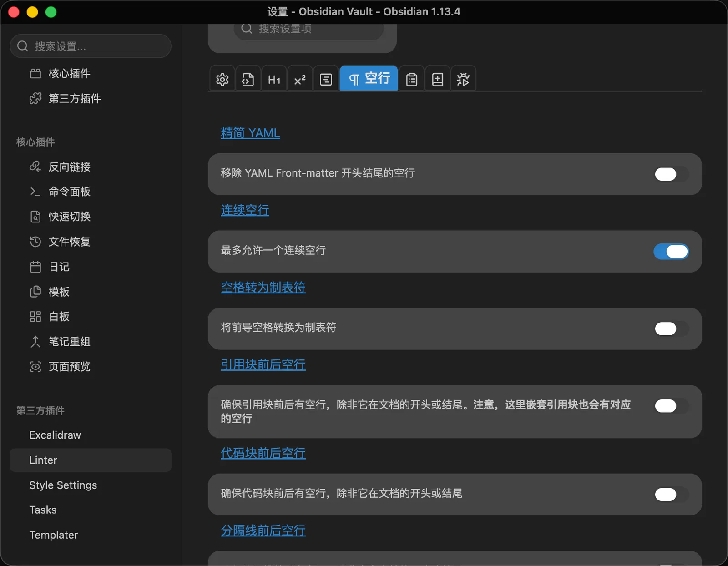Open the paste rules clipboard tab
Viewport: 728px width, 566px height.
click(412, 79)
